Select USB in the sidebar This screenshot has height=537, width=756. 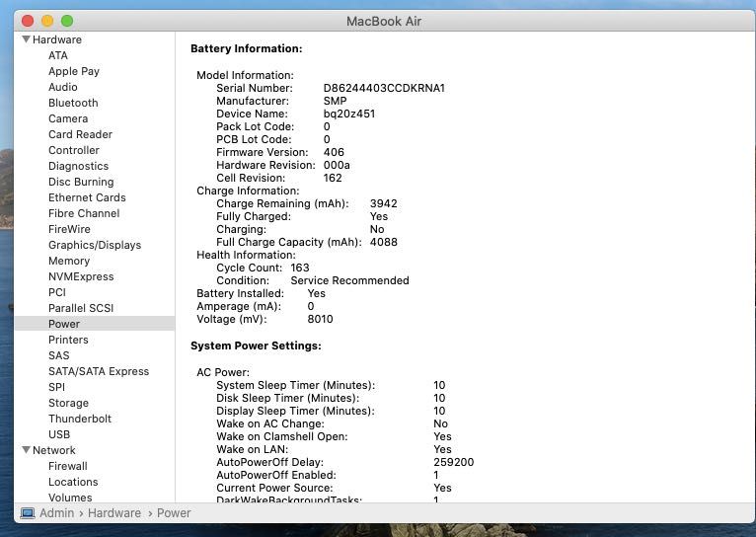pyautogui.click(x=59, y=434)
